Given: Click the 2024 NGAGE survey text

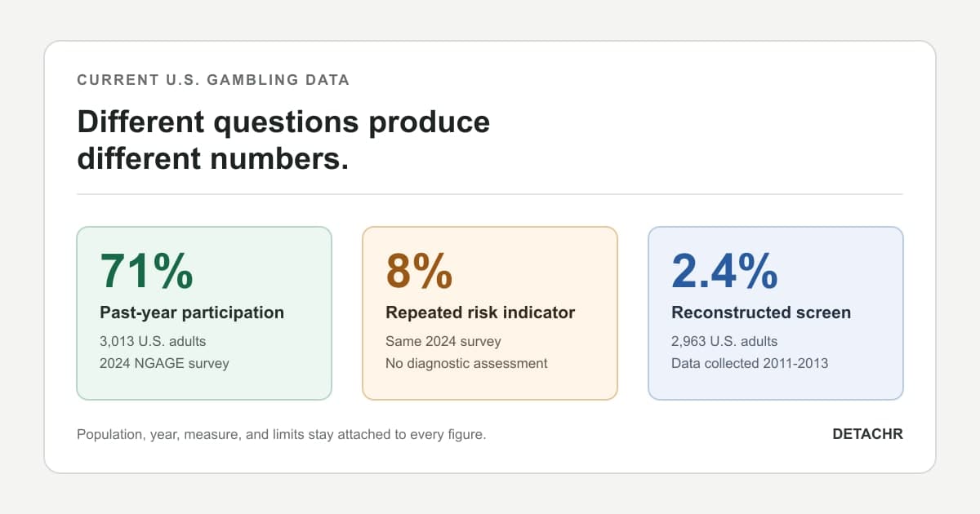Looking at the screenshot, I should pyautogui.click(x=164, y=363).
